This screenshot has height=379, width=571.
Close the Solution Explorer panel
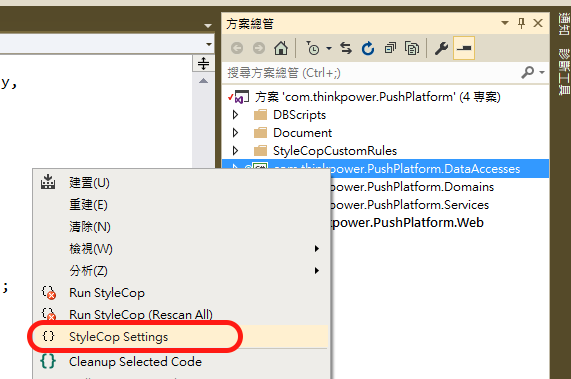pos(538,23)
